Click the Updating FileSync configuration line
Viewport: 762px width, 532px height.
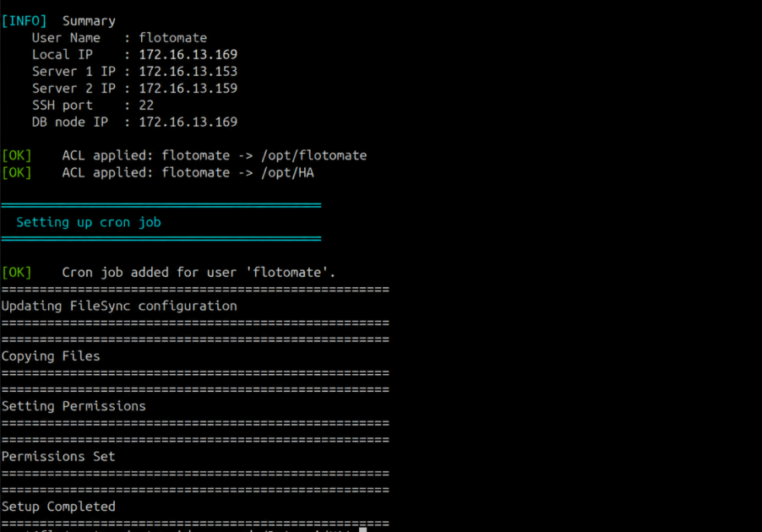tap(119, 306)
